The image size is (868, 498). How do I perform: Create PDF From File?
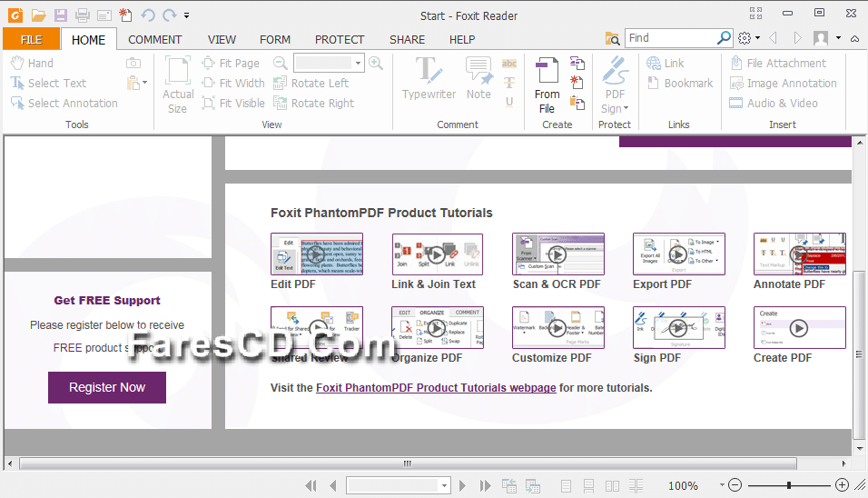(547, 85)
